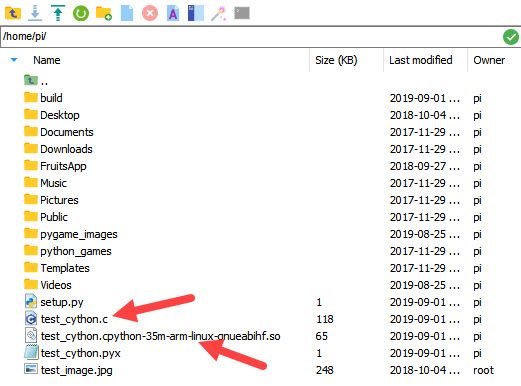Click owner pi of Videos folder

coord(477,286)
